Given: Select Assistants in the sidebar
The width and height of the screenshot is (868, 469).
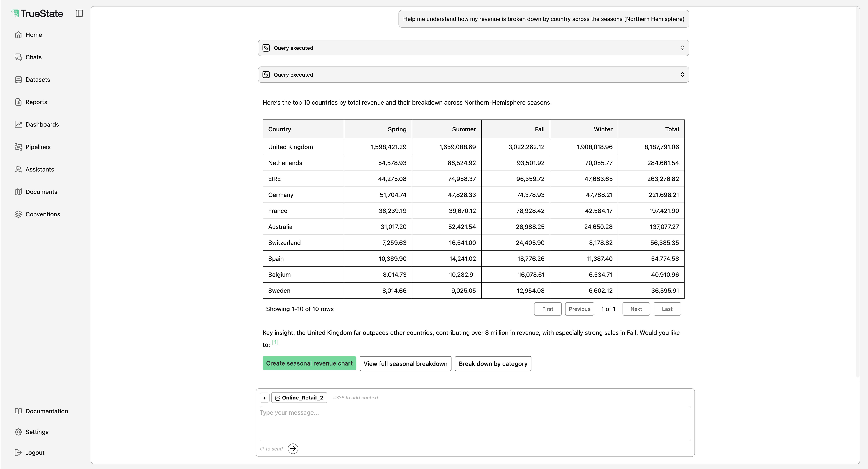Looking at the screenshot, I should 40,169.
